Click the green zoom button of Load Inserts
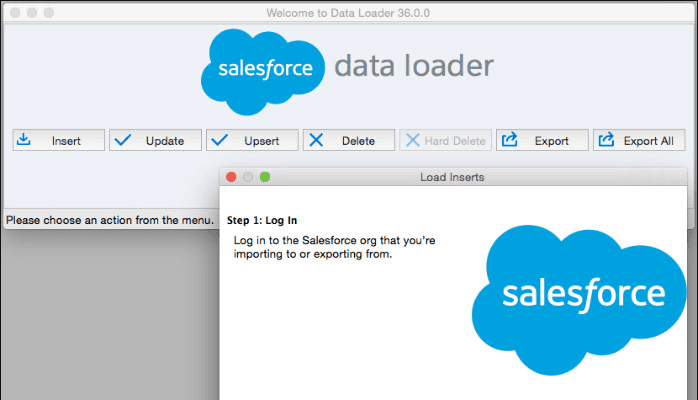Screen dimensions: 698x400 265,177
